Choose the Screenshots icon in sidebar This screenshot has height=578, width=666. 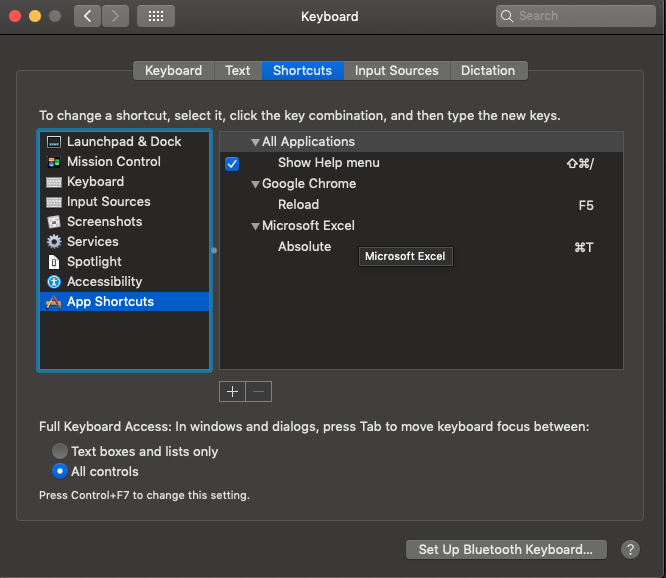pos(54,222)
